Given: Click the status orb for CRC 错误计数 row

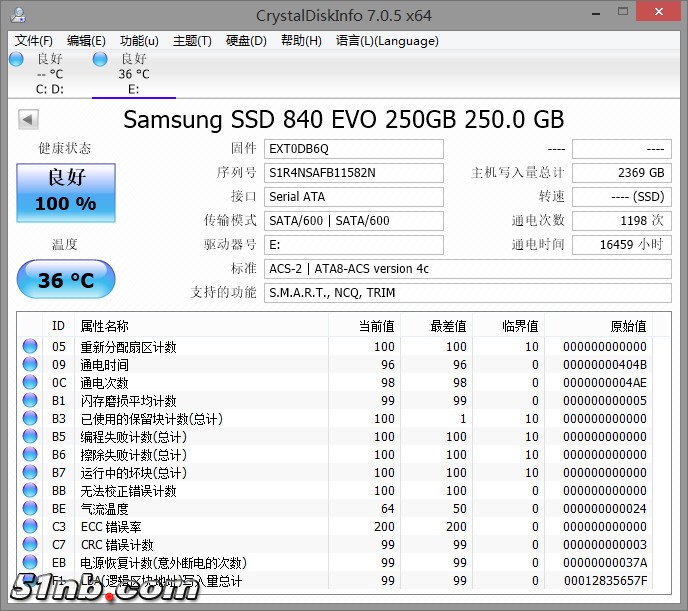Looking at the screenshot, I should click(30, 545).
